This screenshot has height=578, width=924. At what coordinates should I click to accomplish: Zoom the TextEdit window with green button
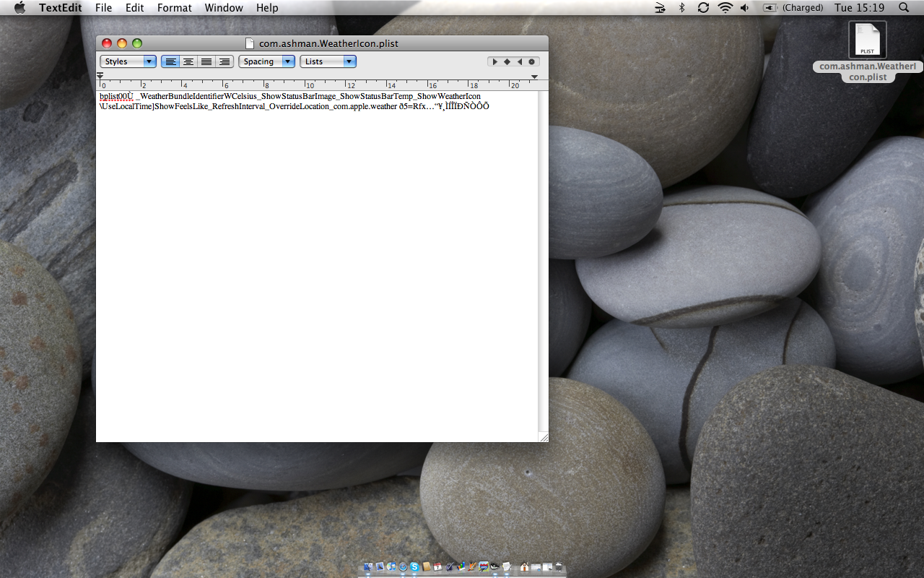(137, 43)
